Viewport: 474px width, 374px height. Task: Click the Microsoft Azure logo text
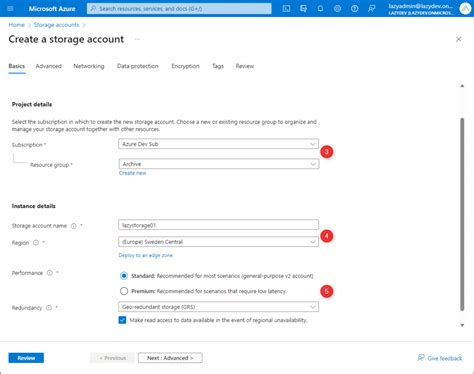tap(52, 9)
